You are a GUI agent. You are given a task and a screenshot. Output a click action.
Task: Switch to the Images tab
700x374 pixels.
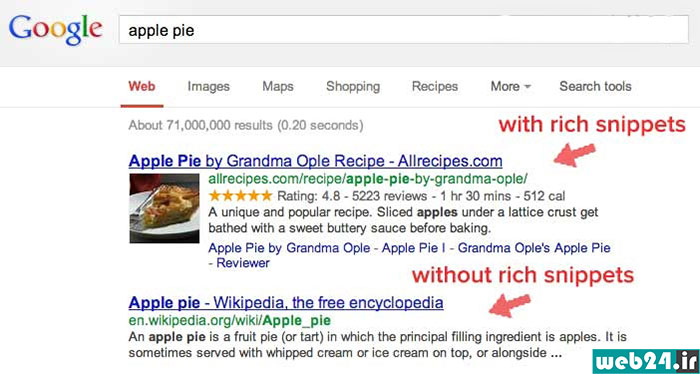(208, 86)
